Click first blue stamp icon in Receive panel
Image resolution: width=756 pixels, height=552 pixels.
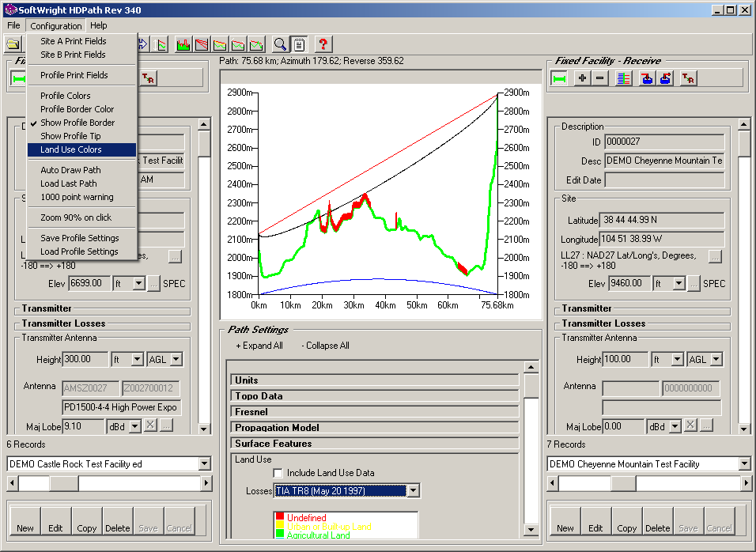pyautogui.click(x=647, y=78)
